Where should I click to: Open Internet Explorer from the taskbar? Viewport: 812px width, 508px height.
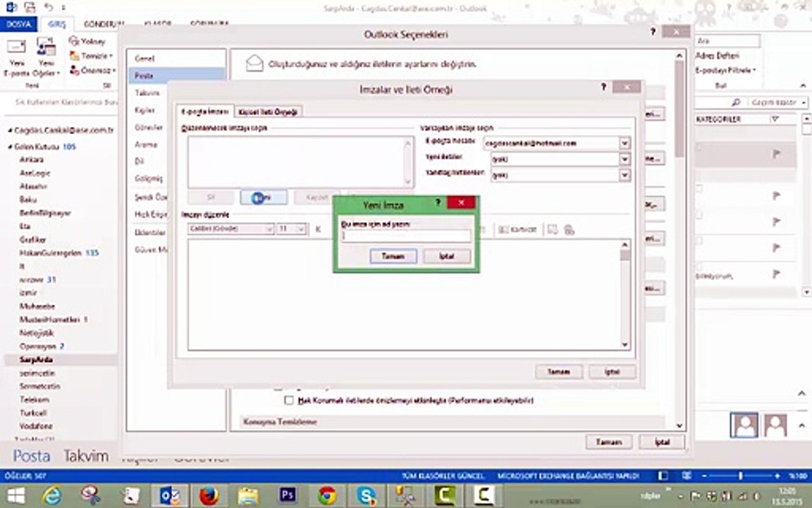52,496
